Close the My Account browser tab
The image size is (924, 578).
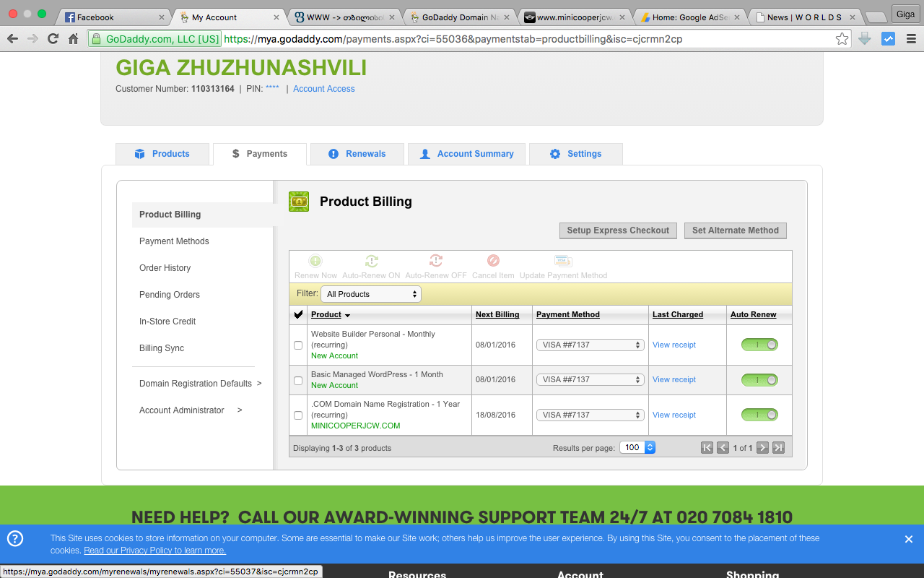click(276, 17)
